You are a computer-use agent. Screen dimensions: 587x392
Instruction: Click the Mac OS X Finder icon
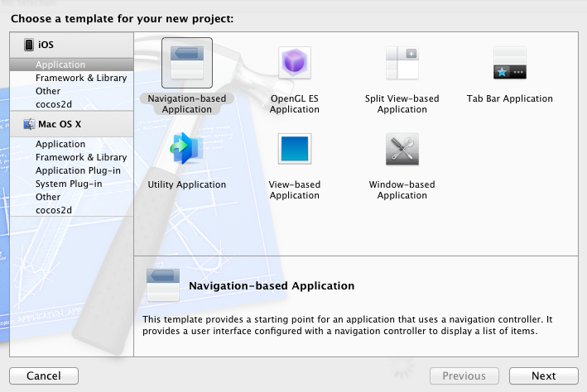coord(29,124)
